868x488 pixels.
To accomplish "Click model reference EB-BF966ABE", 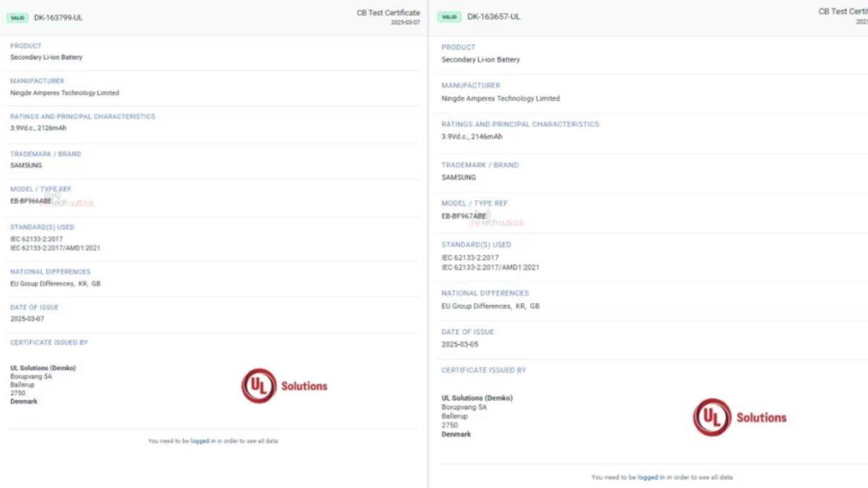I will coord(30,201).
